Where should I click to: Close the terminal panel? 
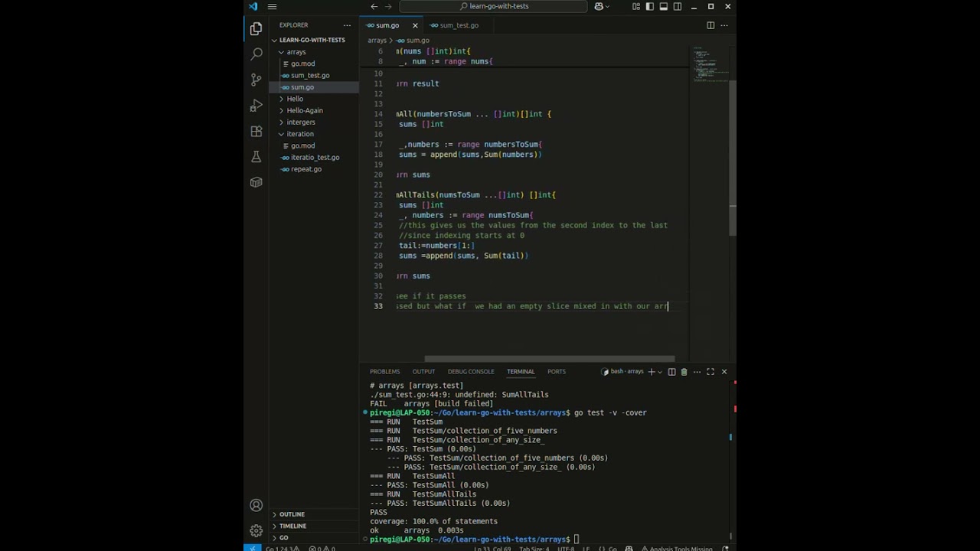[x=724, y=372]
